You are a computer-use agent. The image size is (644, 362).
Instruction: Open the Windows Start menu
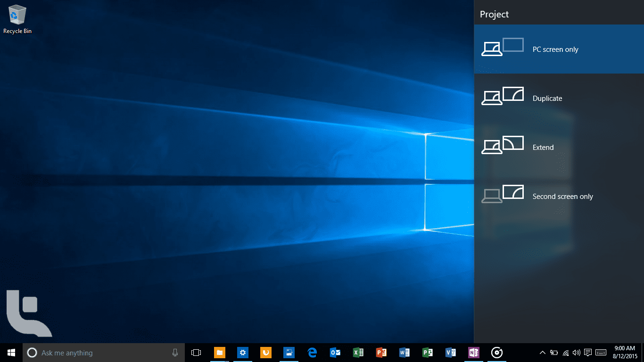pos(11,353)
